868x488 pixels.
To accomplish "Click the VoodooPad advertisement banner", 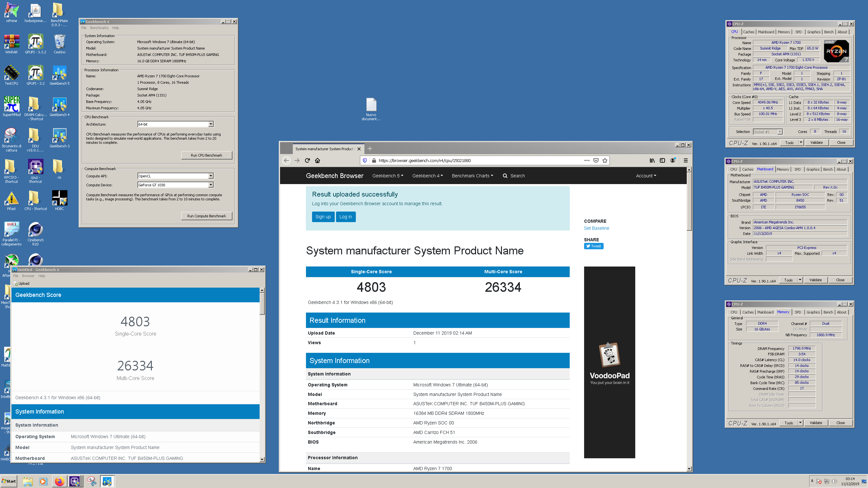I will 610,362.
